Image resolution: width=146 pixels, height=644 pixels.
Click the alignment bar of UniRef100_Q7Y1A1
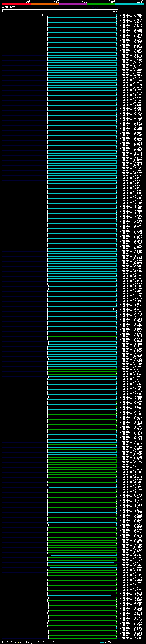80,15
